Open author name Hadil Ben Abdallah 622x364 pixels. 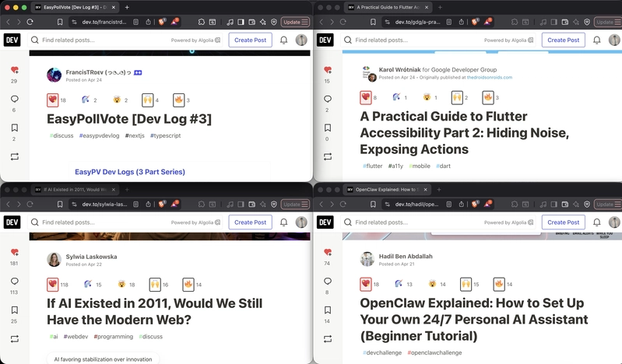[406, 256]
